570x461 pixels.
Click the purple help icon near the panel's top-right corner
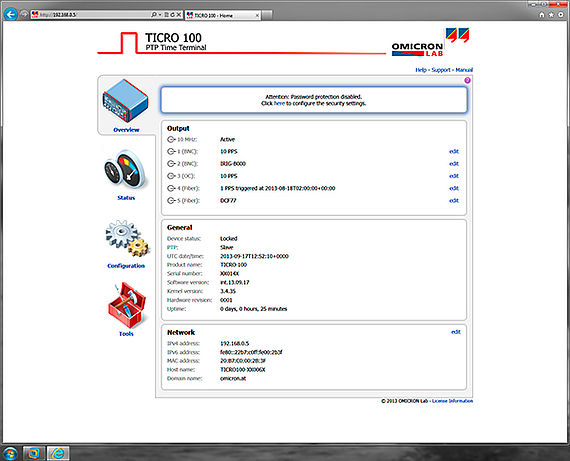tap(467, 80)
